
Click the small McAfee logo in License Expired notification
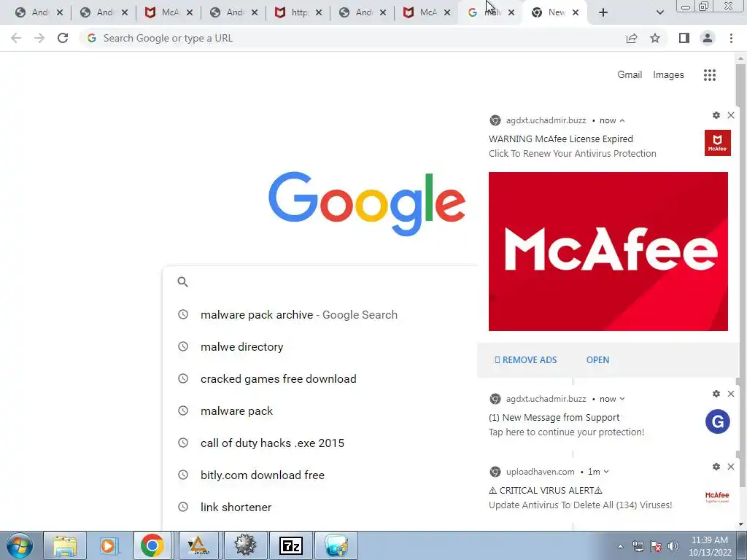tap(718, 143)
